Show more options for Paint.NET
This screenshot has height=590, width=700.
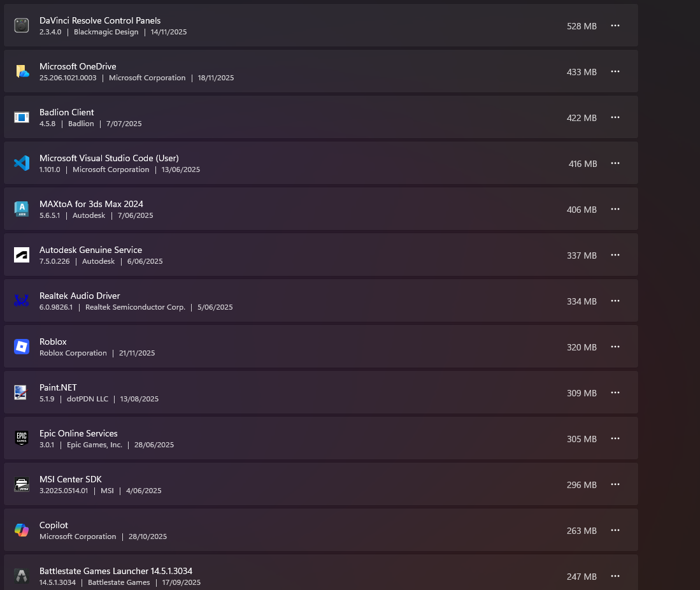pos(615,393)
